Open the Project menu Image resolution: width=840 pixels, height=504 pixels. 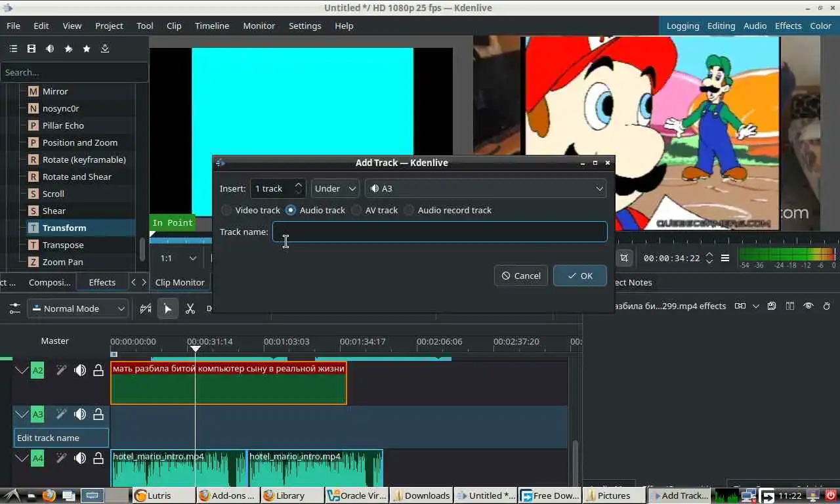[109, 26]
